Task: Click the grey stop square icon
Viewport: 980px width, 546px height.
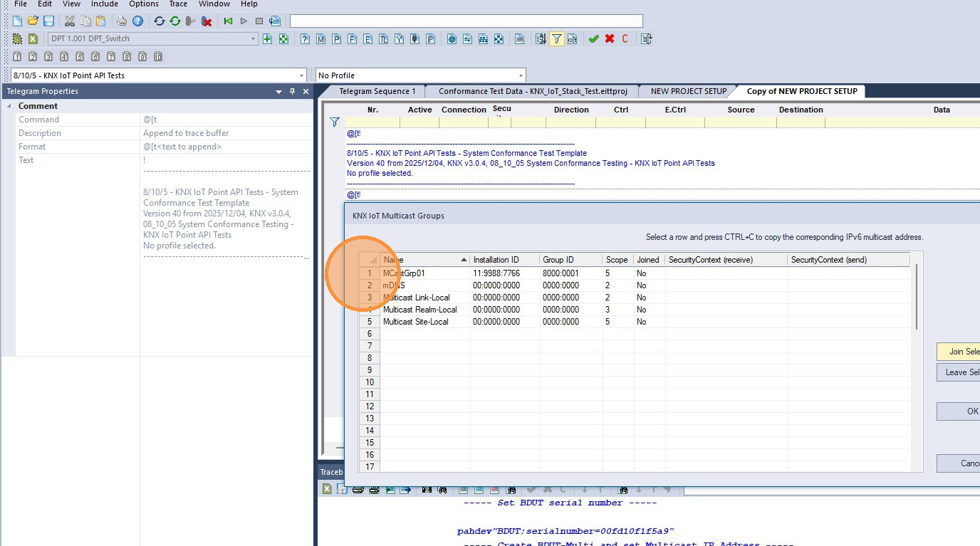Action: tap(259, 21)
